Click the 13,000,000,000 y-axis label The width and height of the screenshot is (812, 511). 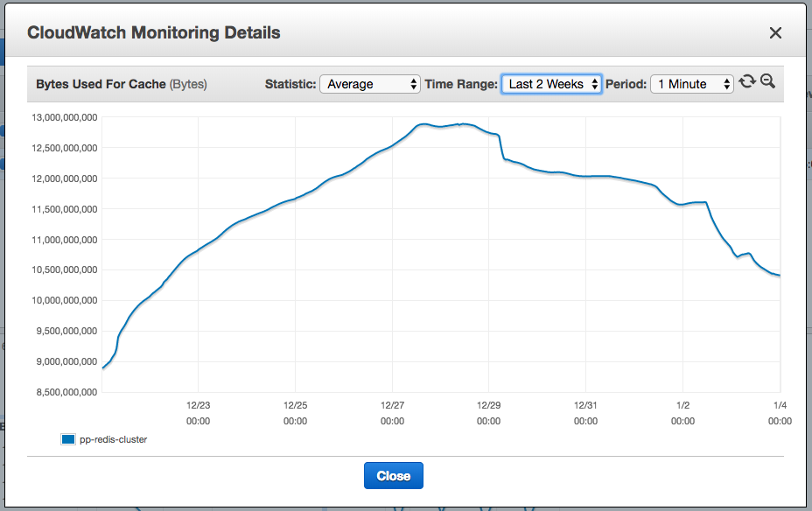pyautogui.click(x=66, y=118)
